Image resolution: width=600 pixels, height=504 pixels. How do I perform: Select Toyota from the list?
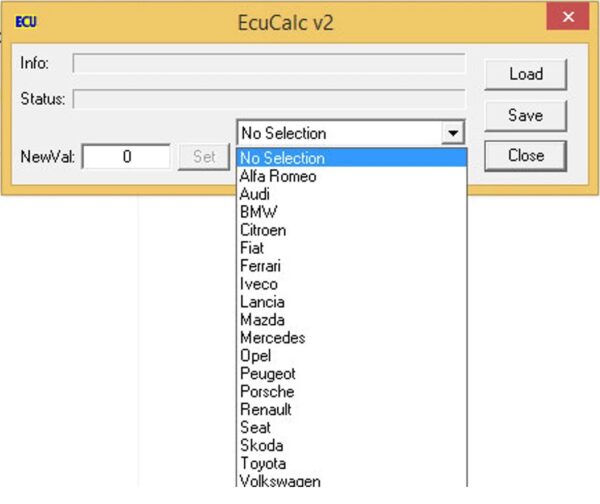352,464
